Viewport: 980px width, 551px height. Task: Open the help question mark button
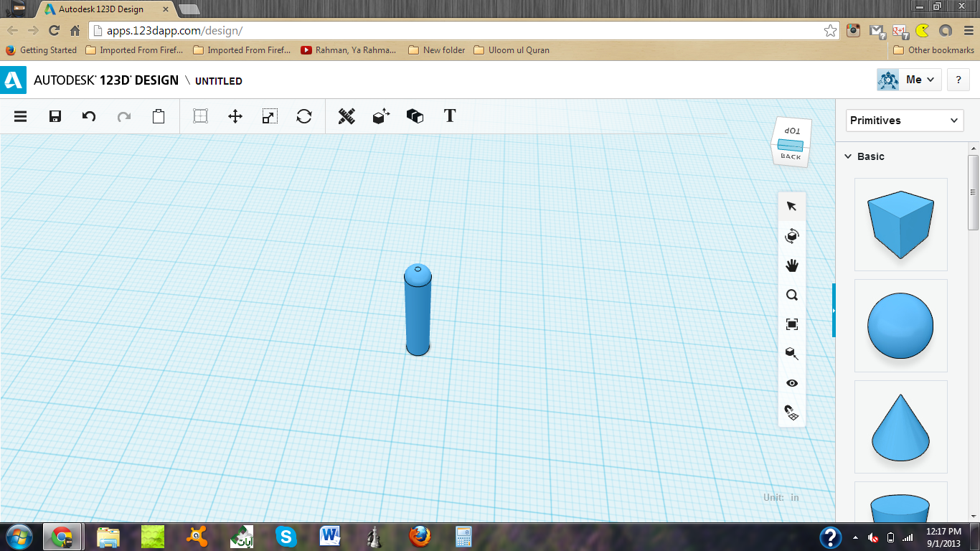958,80
